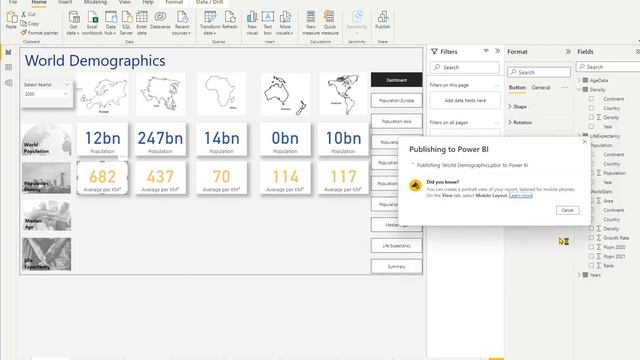
Task: Check Continent checkbox under Density table
Action: point(591,98)
